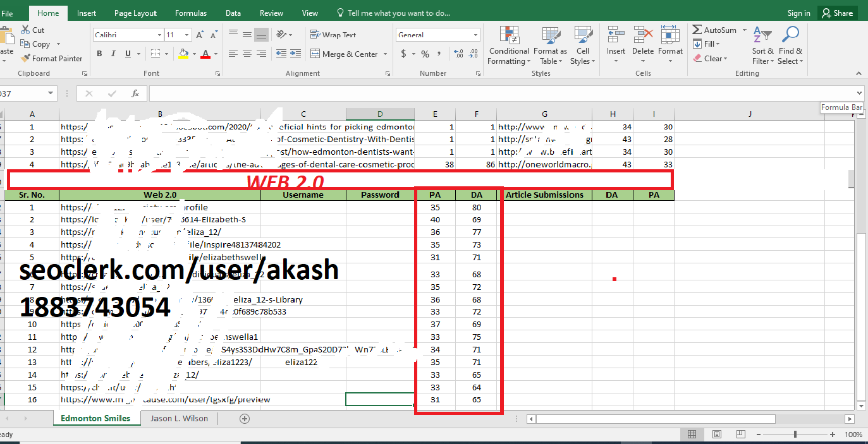Click the Insert Function fx icon
Image resolution: width=868 pixels, height=444 pixels.
135,93
